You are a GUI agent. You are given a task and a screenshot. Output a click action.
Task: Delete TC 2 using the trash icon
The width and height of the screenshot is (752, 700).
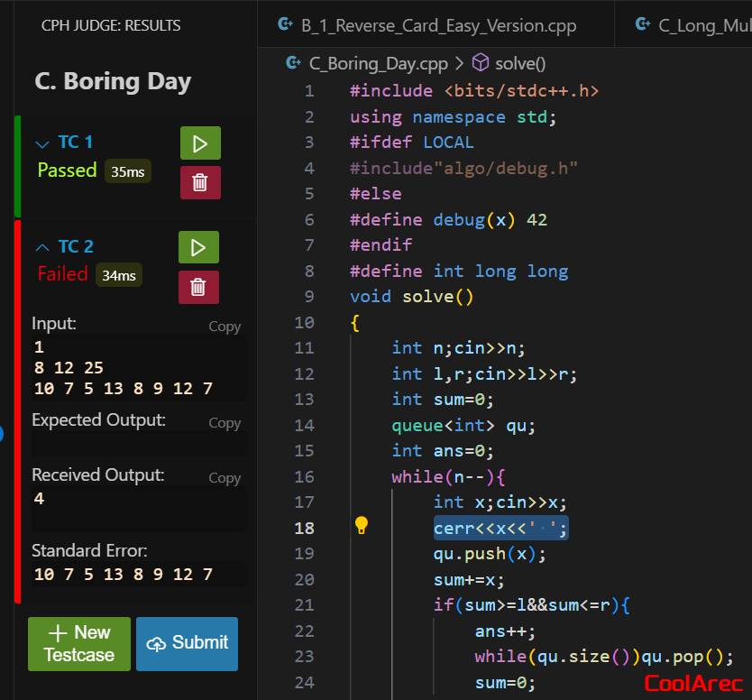pos(198,287)
